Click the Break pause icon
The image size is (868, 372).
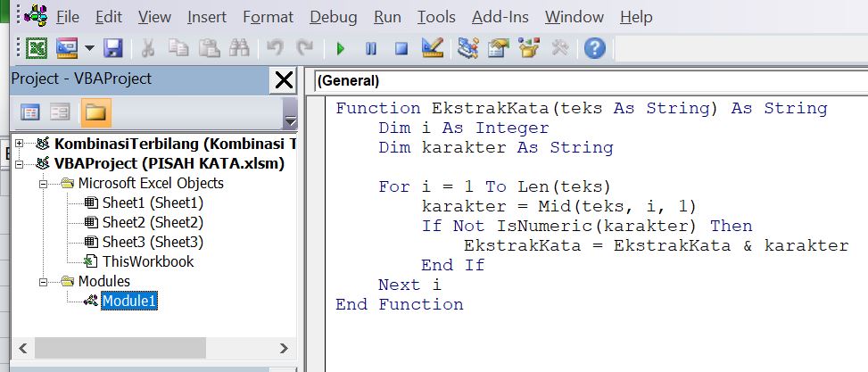tap(371, 48)
